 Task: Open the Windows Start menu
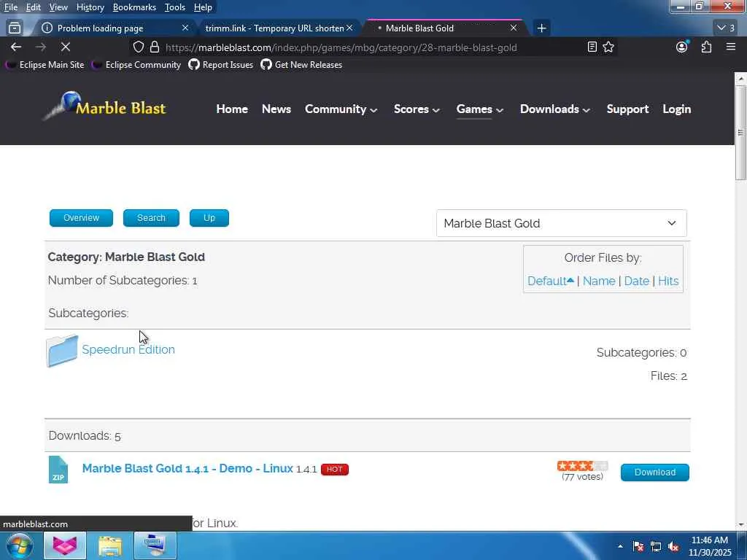(19, 545)
